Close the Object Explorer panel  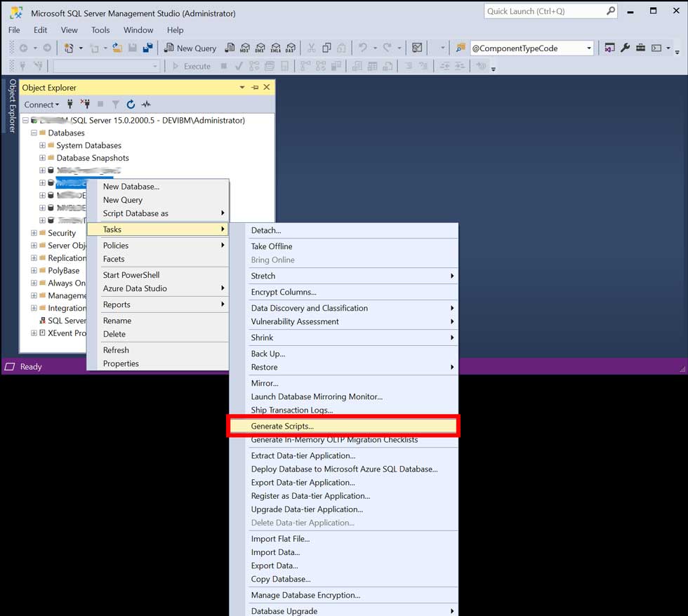pos(266,87)
